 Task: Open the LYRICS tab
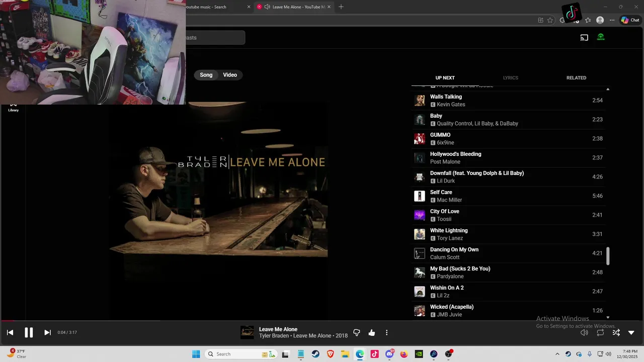(x=511, y=78)
